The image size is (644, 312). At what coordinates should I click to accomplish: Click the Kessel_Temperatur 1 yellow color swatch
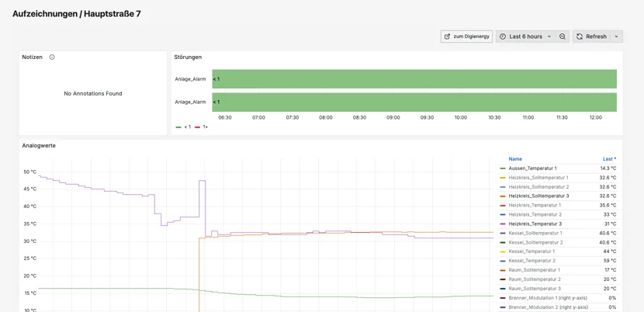tap(502, 251)
